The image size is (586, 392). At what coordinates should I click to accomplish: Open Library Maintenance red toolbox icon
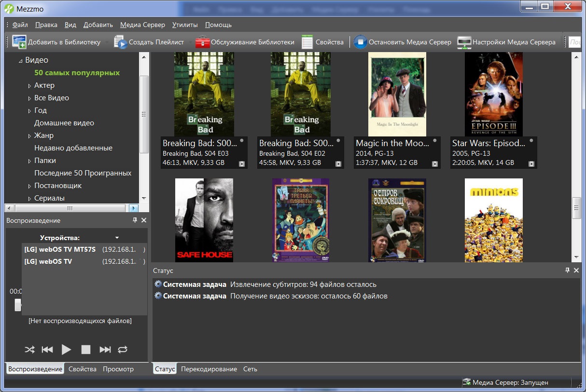pyautogui.click(x=202, y=42)
